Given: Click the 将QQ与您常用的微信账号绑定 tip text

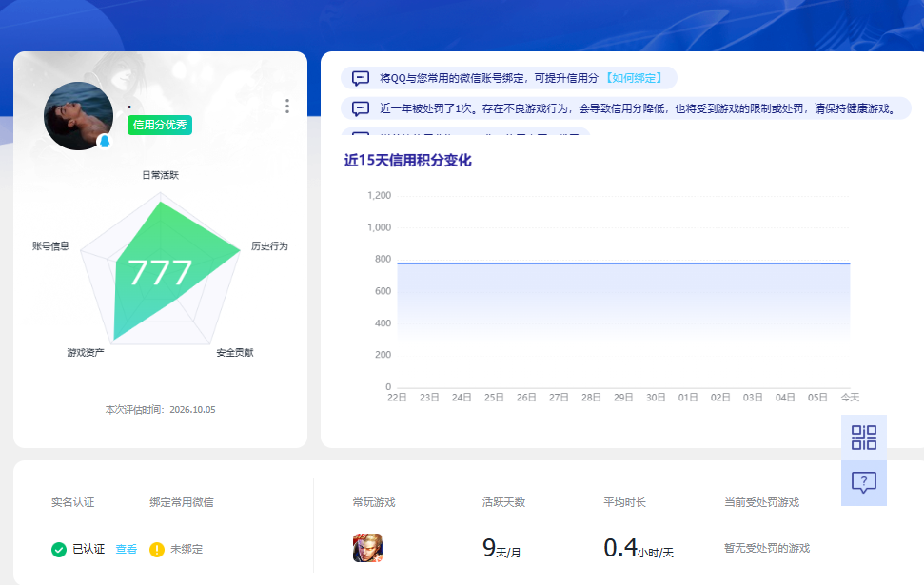Looking at the screenshot, I should [489, 78].
